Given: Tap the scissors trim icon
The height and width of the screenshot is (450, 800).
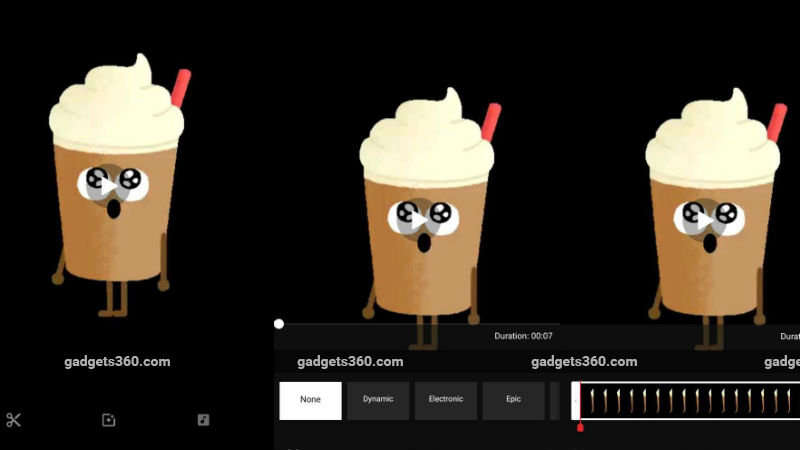Looking at the screenshot, I should [14, 420].
